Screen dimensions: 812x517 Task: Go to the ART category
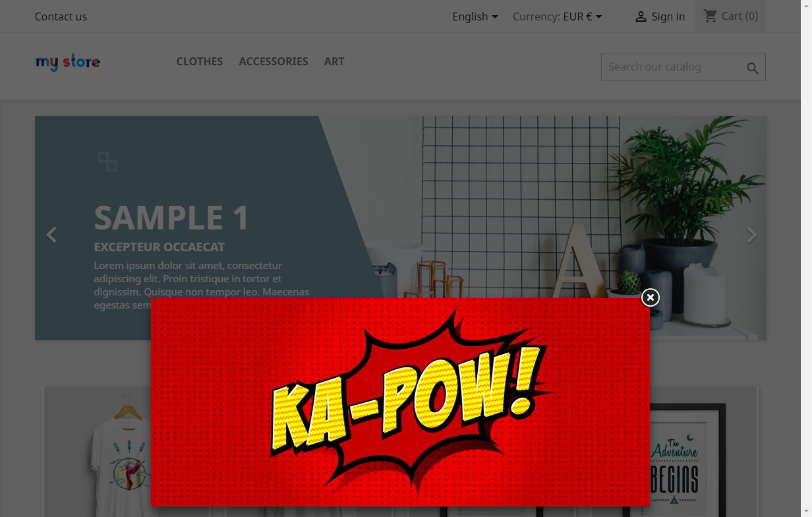tap(334, 61)
